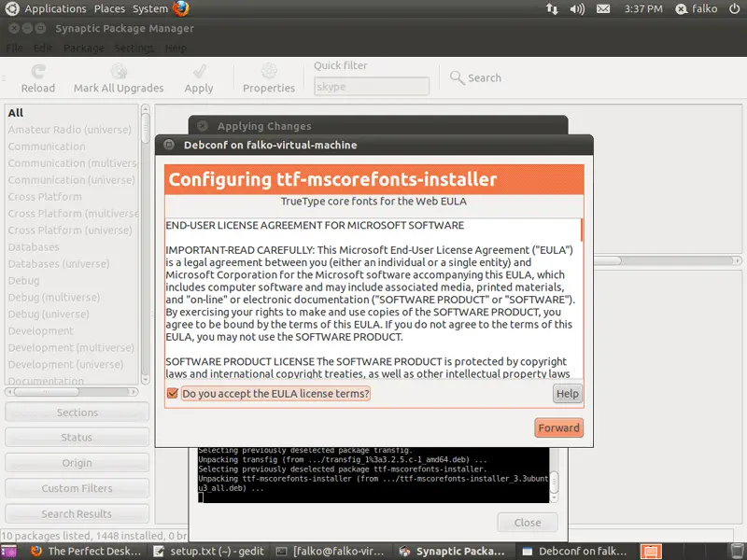Click the Search magnifier icon
The image size is (747, 560).
point(457,77)
